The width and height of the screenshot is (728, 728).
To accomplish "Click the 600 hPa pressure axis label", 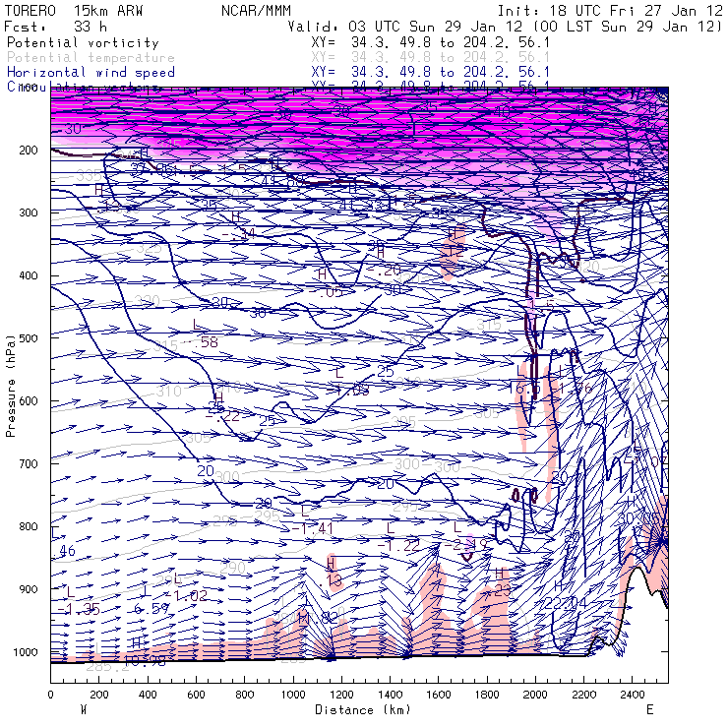I will (x=29, y=400).
